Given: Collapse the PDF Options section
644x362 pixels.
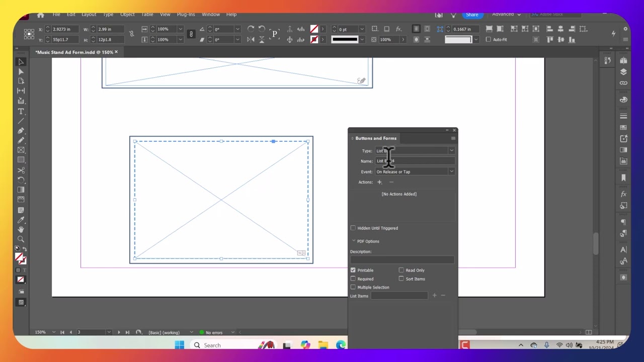Looking at the screenshot, I should click(354, 241).
